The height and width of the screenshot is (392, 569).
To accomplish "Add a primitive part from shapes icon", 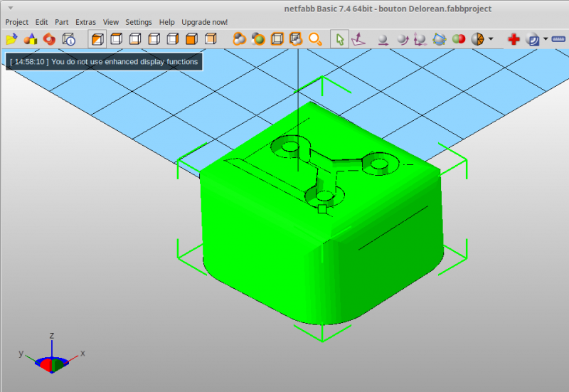I will coord(31,39).
